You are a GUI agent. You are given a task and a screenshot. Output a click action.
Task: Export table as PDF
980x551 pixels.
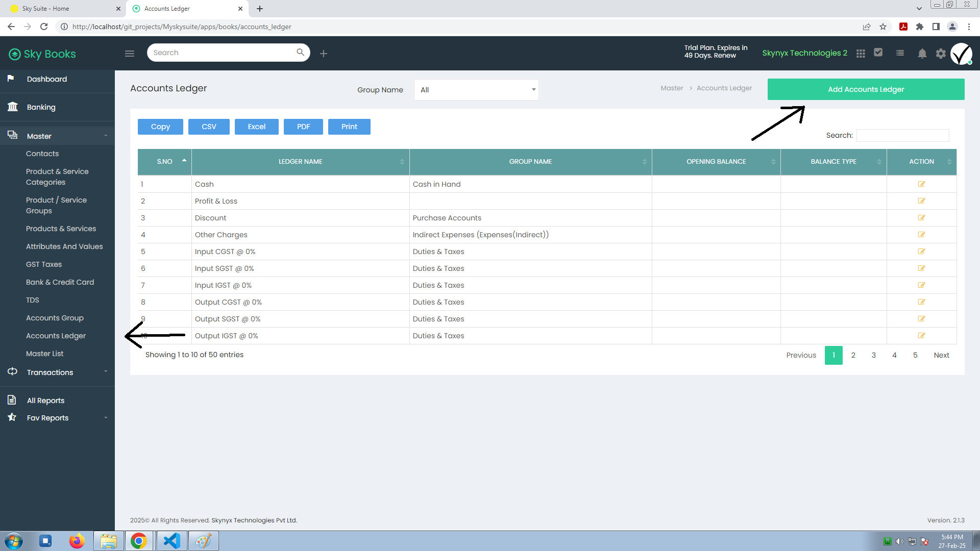[303, 127]
